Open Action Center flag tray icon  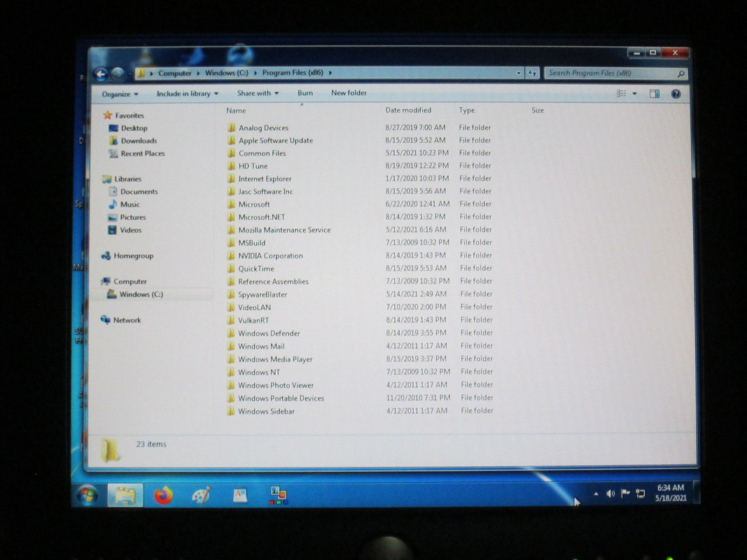625,493
